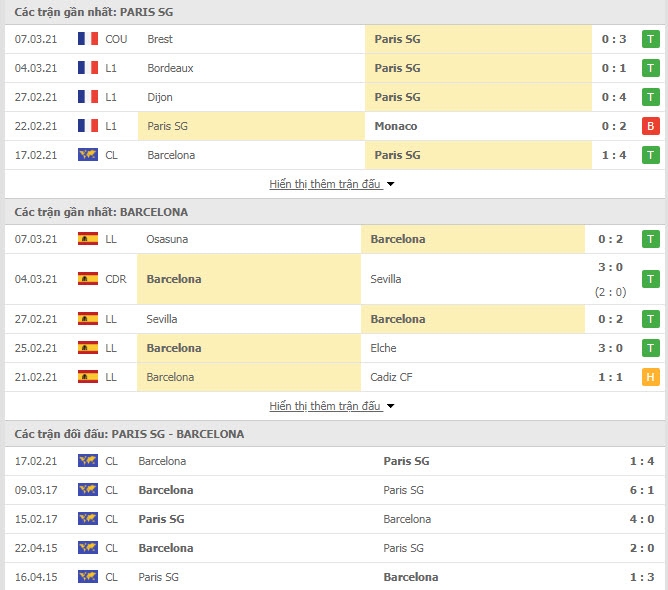Open the Barcelona 6:1 Paris SG match

(334, 490)
